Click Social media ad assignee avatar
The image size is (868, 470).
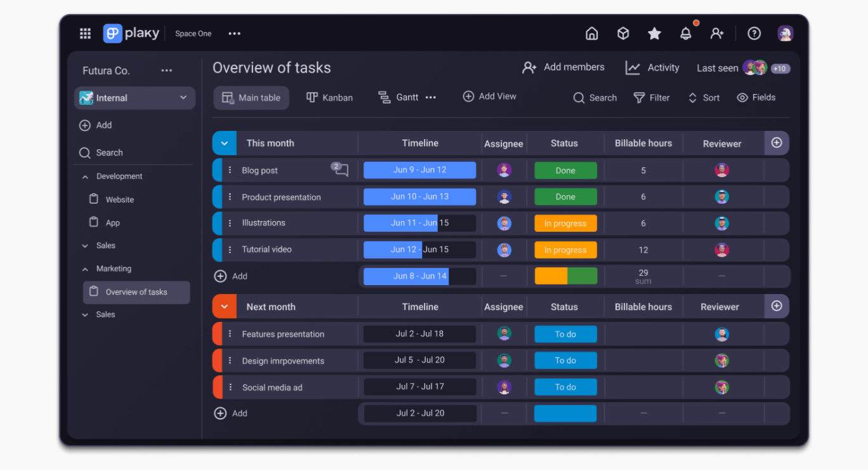(504, 387)
